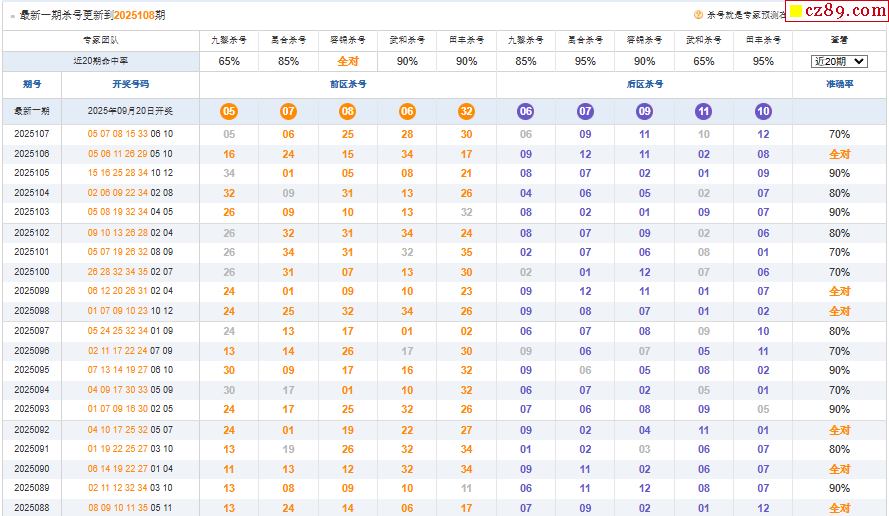
Task: Click the 80% accuracy for period 2025104
Action: (840, 193)
